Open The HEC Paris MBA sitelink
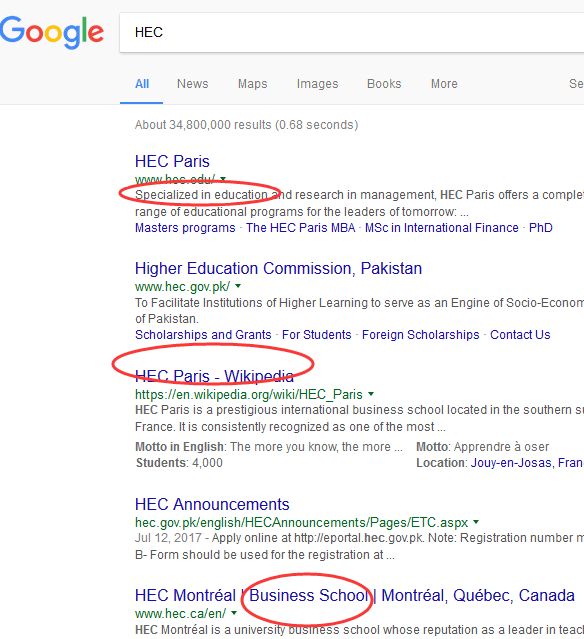Viewport: 584px width, 639px height. coord(300,227)
